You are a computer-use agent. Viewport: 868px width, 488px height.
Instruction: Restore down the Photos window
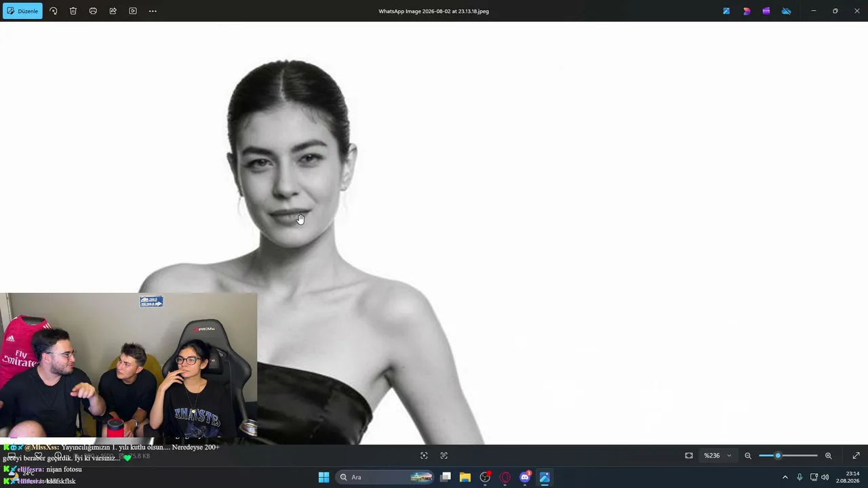tap(835, 11)
